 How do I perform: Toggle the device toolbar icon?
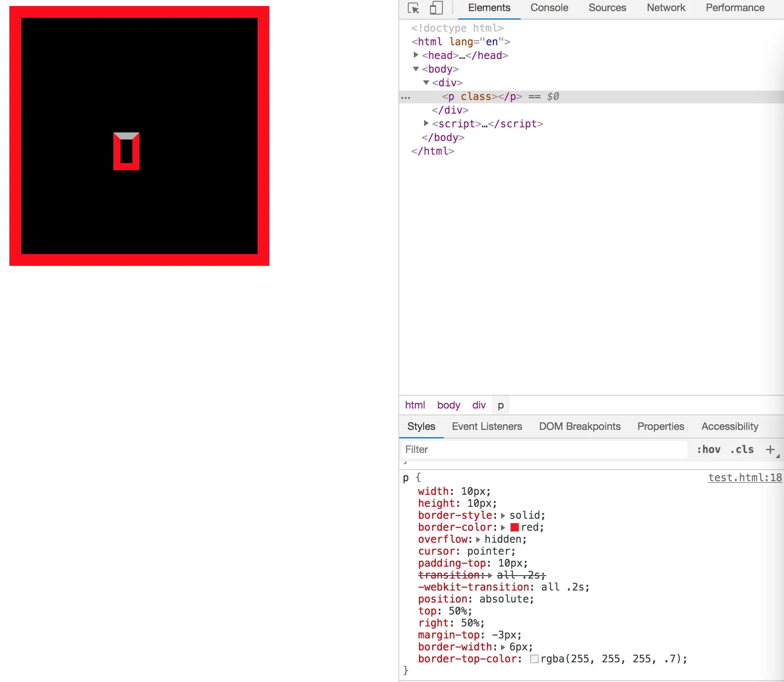[436, 8]
